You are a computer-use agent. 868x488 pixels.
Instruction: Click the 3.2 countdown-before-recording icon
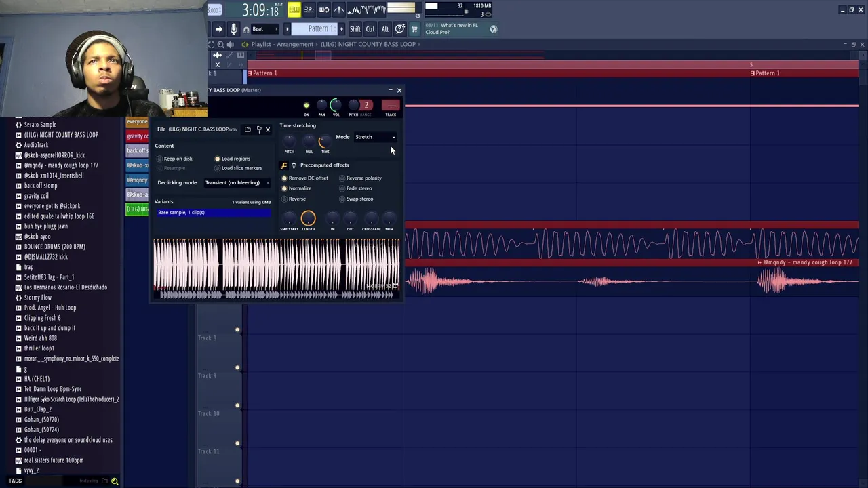309,9
